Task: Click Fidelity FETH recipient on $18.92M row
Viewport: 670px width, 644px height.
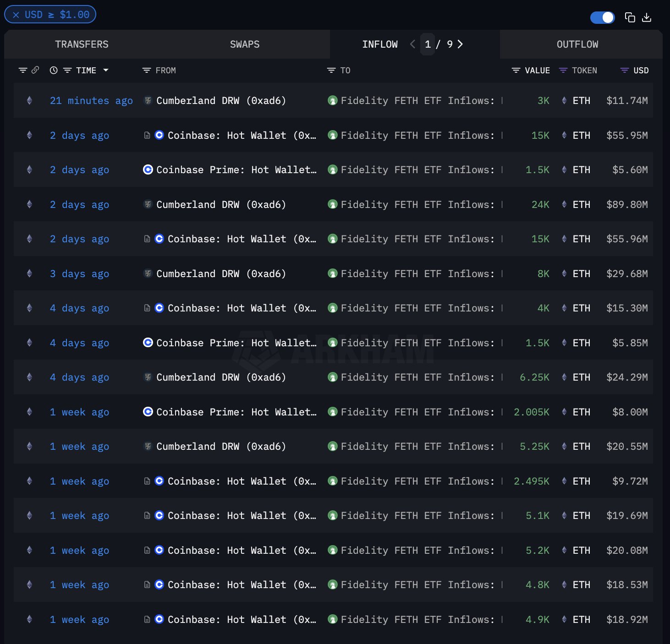Action: click(x=417, y=620)
